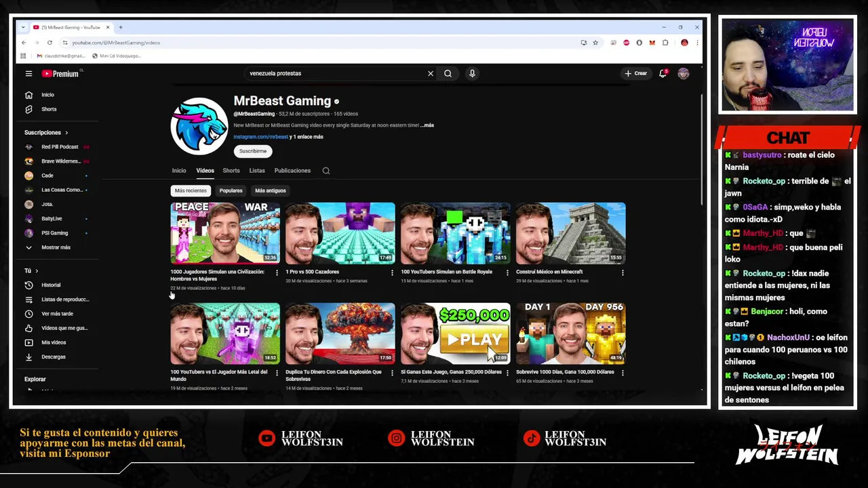Open Chrome apps grid in bookmarks bar
The image size is (868, 488).
pyautogui.click(x=23, y=56)
